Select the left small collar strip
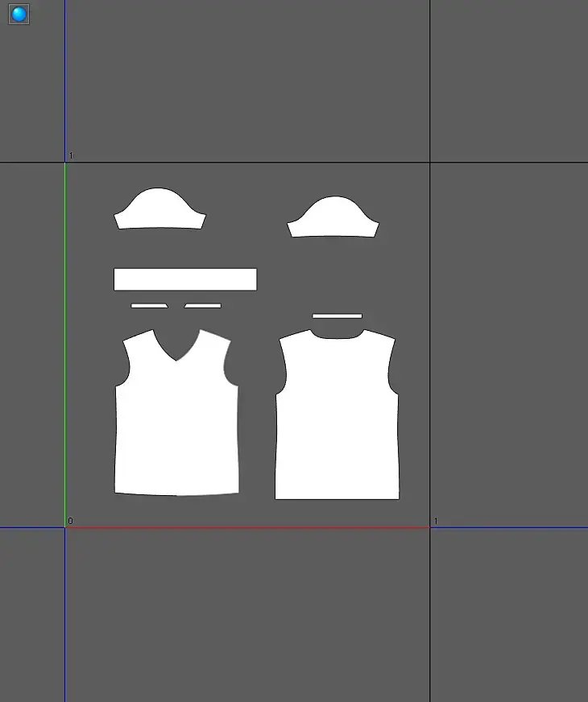 [x=150, y=306]
